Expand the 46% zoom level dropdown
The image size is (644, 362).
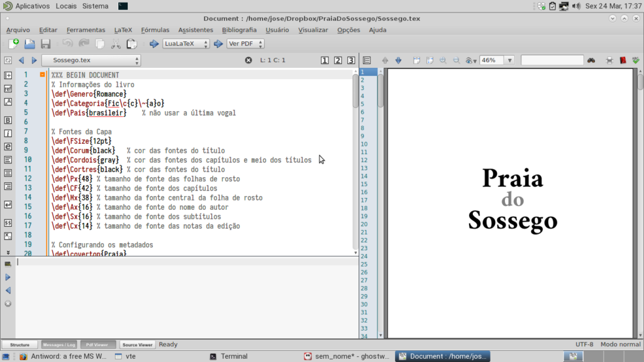click(509, 60)
